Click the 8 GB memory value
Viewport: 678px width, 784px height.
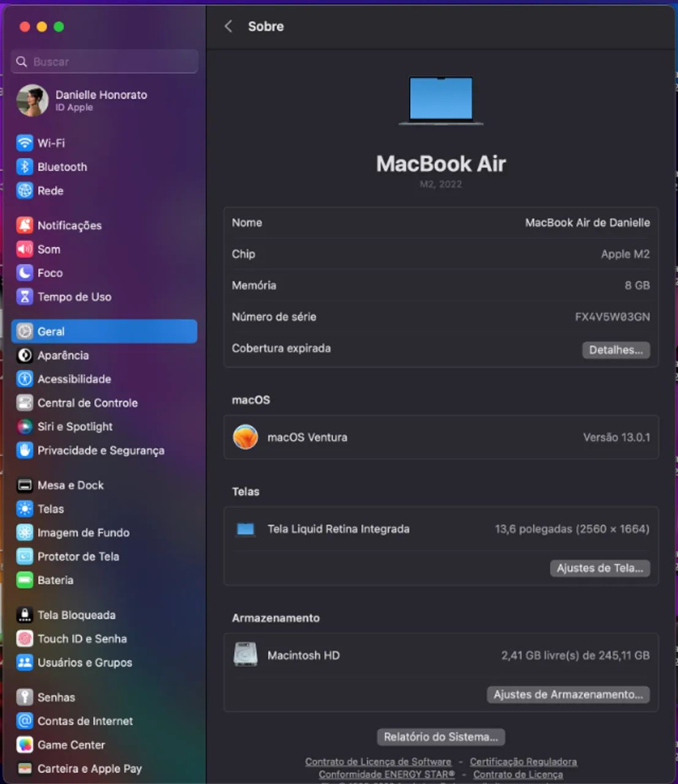click(637, 285)
